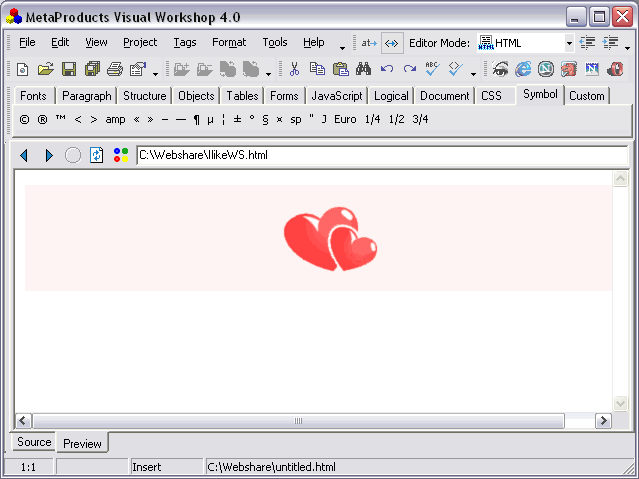Preview in Opera browser icon
The width and height of the screenshot is (639, 479).
coord(615,69)
